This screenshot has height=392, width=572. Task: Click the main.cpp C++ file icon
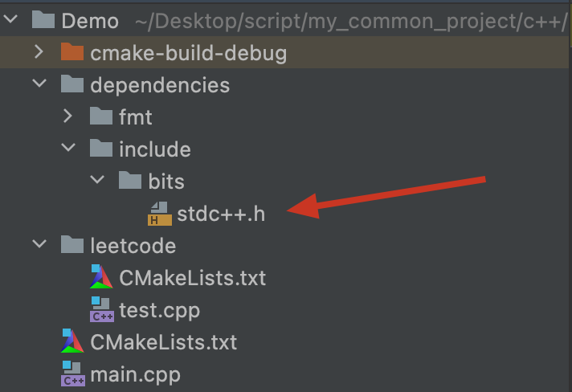(x=73, y=374)
